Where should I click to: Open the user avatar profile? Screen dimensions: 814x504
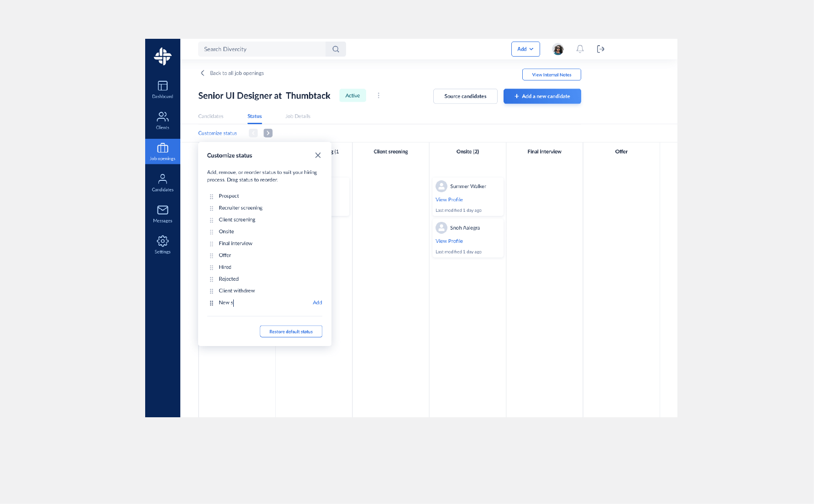pos(558,49)
